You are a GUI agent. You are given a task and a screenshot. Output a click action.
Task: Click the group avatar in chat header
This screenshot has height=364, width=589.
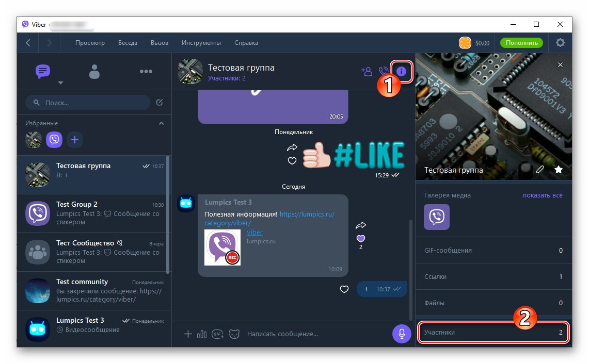(190, 71)
